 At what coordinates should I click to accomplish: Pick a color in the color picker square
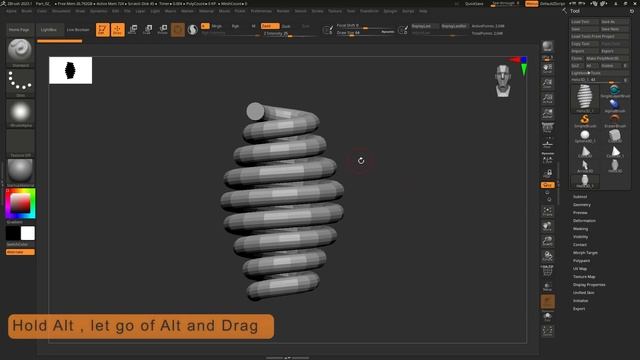(20, 203)
